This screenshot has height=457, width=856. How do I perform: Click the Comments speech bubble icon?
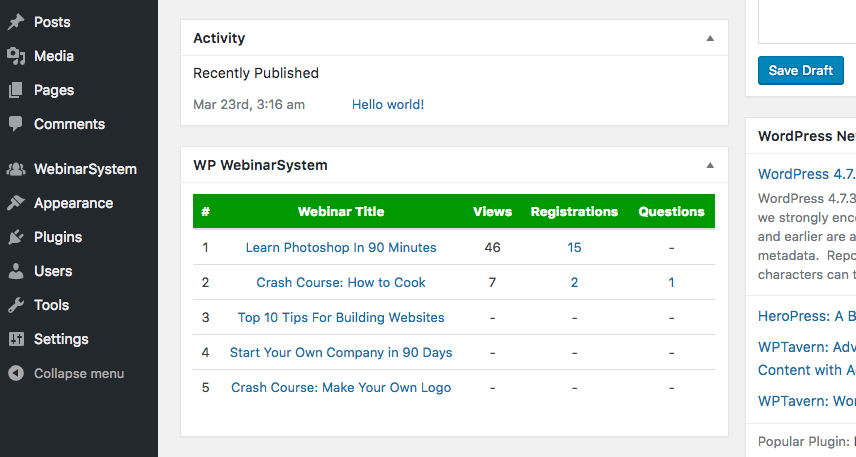tap(16, 124)
